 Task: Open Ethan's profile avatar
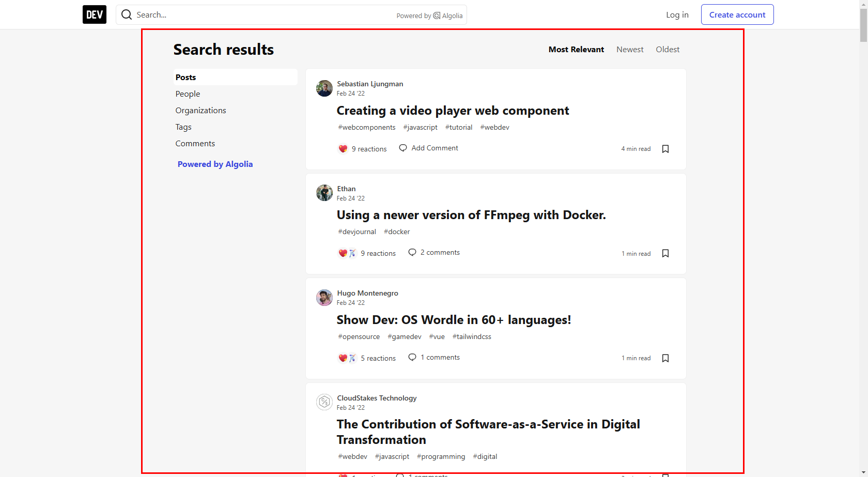click(324, 193)
